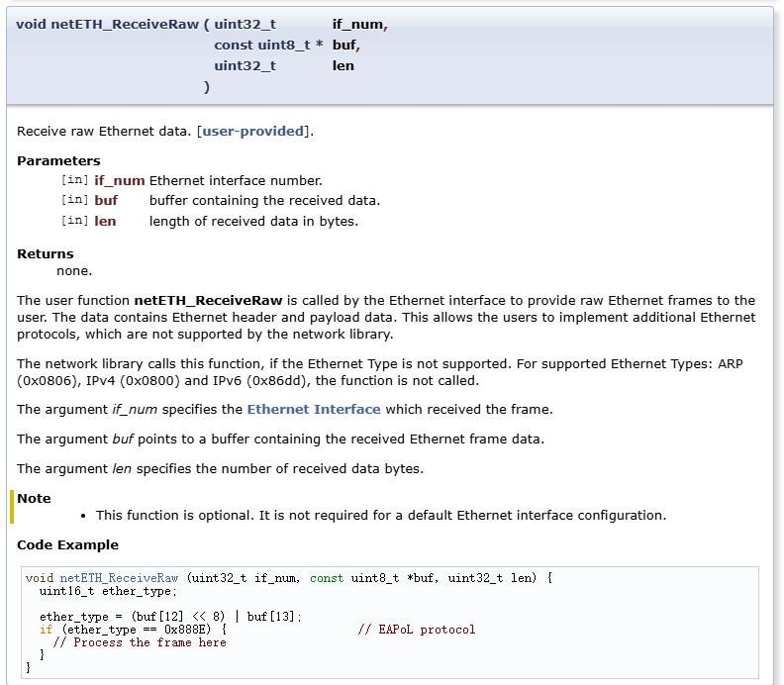
Task: Click the "none." return value text
Action: click(x=74, y=270)
